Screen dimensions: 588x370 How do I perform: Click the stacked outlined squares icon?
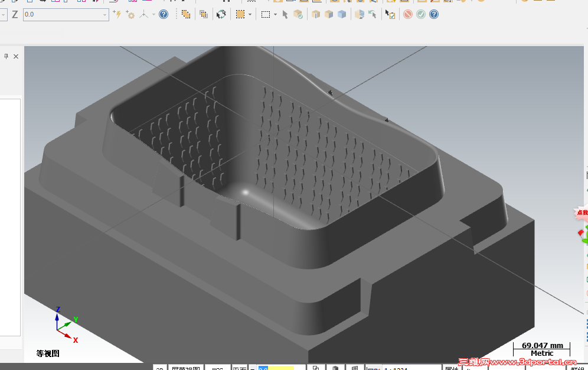tap(204, 14)
